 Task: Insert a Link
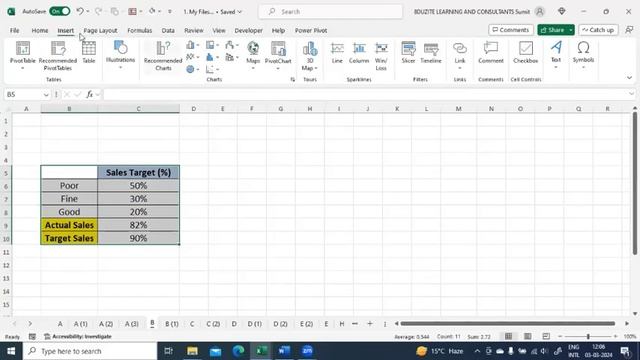click(460, 54)
